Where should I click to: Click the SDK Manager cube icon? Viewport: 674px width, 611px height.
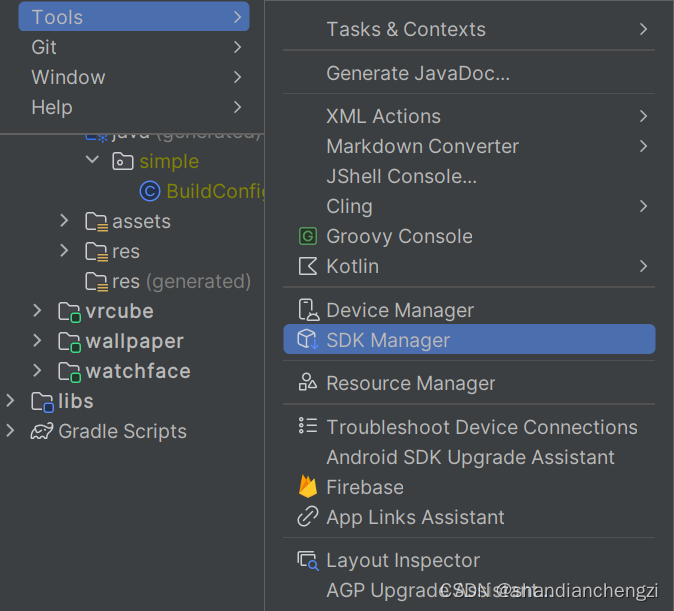click(307, 340)
